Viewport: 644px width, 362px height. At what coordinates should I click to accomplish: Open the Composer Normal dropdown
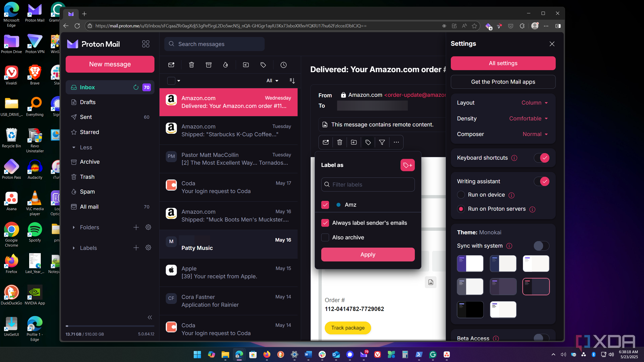[535, 134]
